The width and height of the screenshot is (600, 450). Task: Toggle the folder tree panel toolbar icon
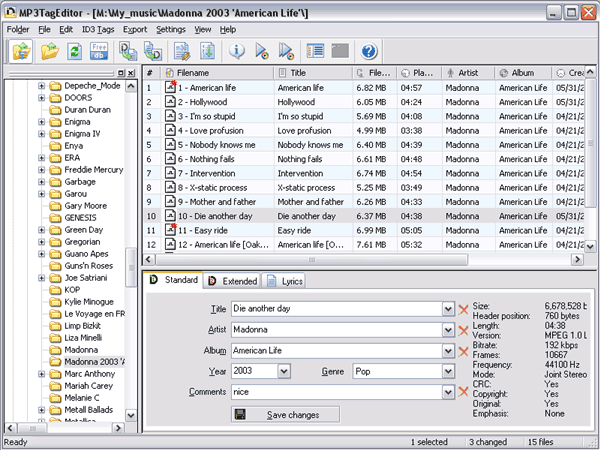21,51
